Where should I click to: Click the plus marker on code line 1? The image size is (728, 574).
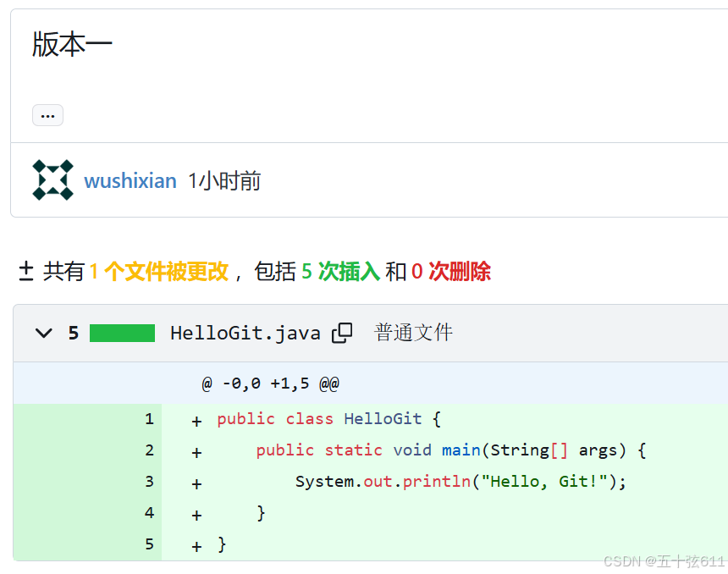[x=196, y=418]
